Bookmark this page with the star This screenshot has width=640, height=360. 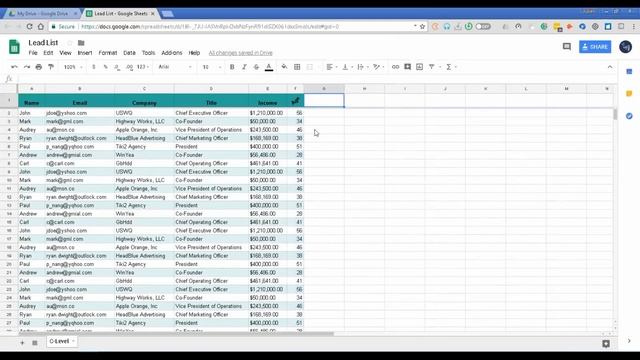pyautogui.click(x=422, y=27)
